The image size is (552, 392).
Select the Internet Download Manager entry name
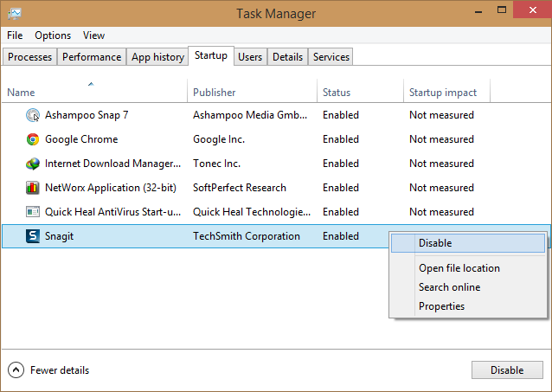tap(112, 164)
